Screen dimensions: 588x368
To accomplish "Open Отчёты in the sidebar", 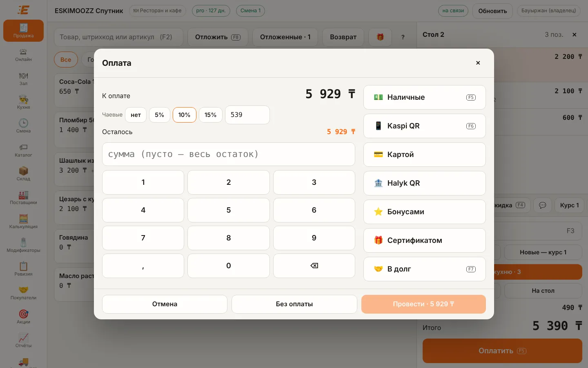I will (23, 341).
